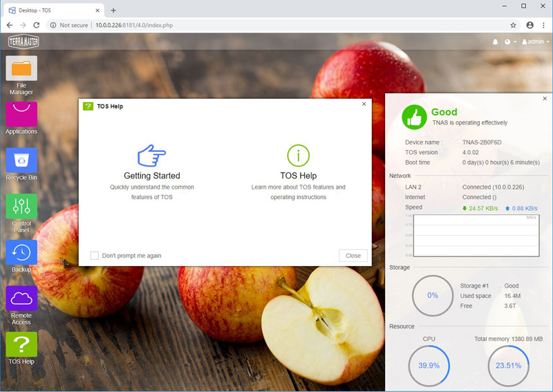Click the Used space 16.4M value
Screen dimensions: 553x392
512,296
